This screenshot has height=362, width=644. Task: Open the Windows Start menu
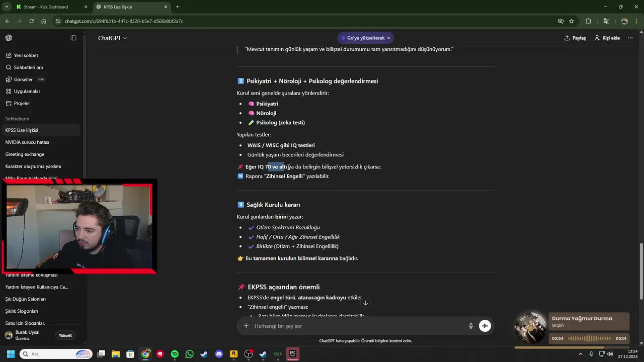(x=11, y=354)
